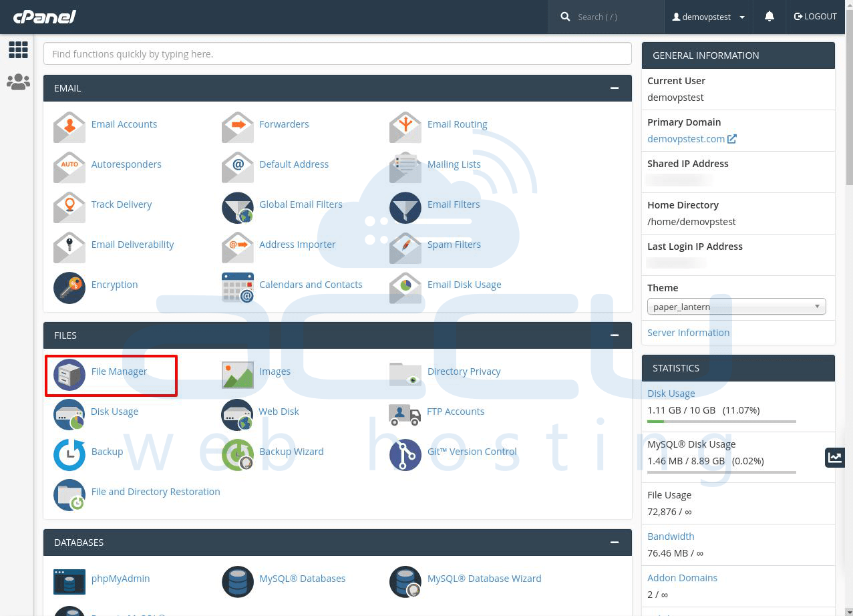This screenshot has width=853, height=616.
Task: Open the Web Disk icon
Action: point(238,414)
